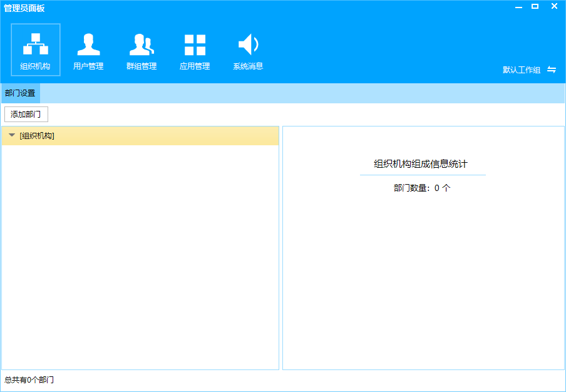Click the 部门数量: 0 个 text
566x392 pixels.
[x=422, y=188]
